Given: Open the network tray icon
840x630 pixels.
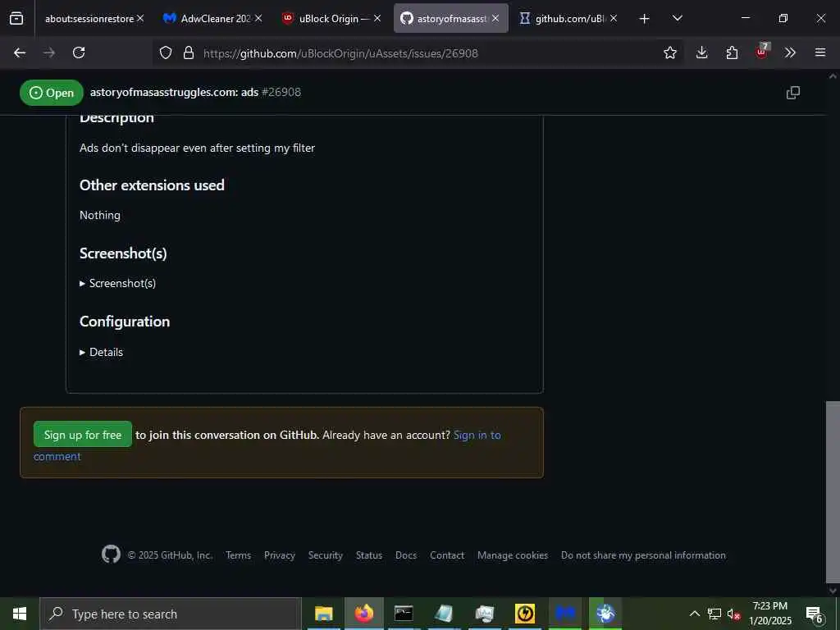Looking at the screenshot, I should tap(714, 614).
